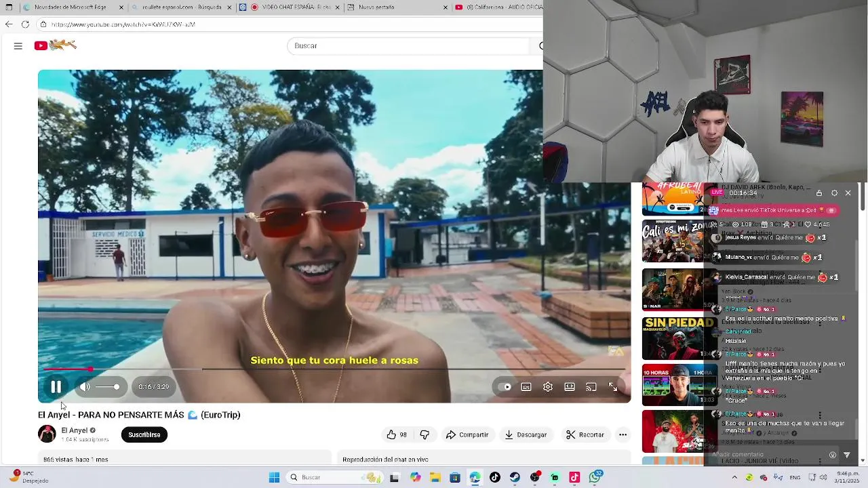Open emoji picker in comment box
This screenshot has height=488, width=868.
coord(833,455)
